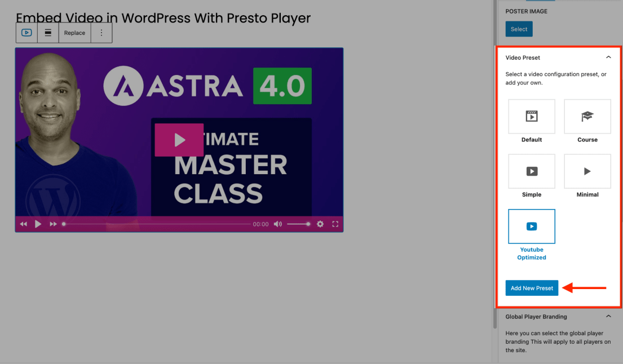Image resolution: width=623 pixels, height=364 pixels.
Task: Click Add New Preset
Action: [531, 287]
